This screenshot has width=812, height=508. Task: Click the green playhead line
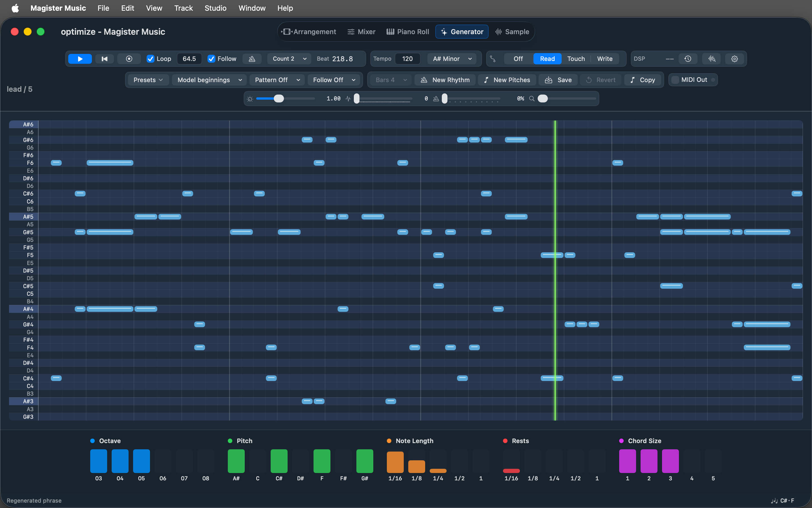click(x=555, y=270)
